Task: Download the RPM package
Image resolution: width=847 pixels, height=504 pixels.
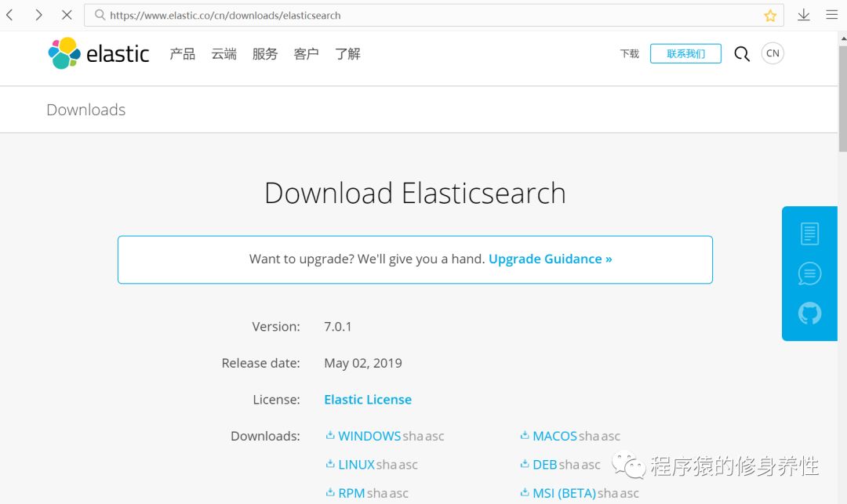Action: point(351,493)
